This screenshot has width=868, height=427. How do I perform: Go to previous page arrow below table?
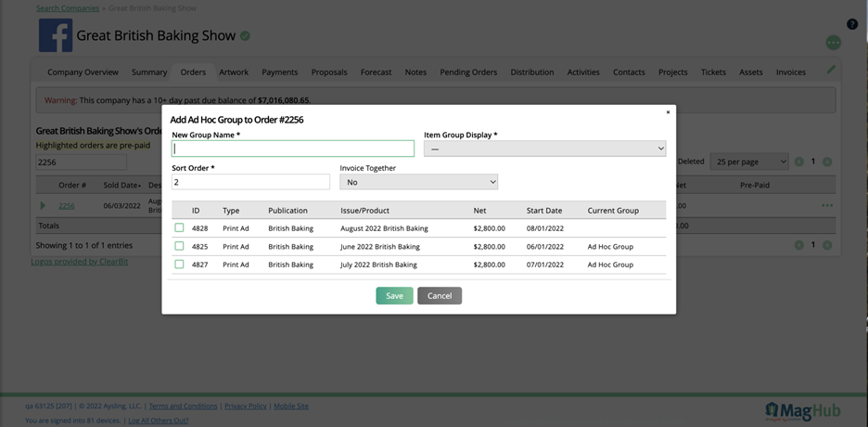click(x=798, y=245)
